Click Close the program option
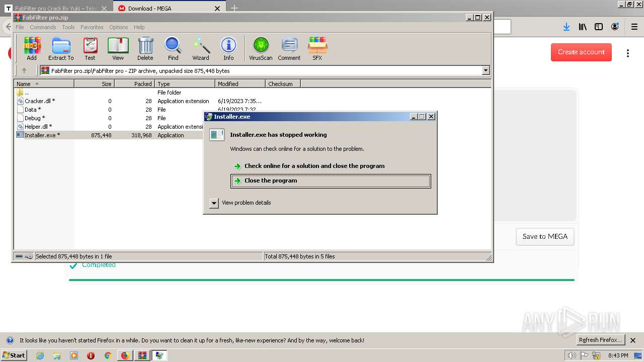This screenshot has height=362, width=644. (331, 181)
